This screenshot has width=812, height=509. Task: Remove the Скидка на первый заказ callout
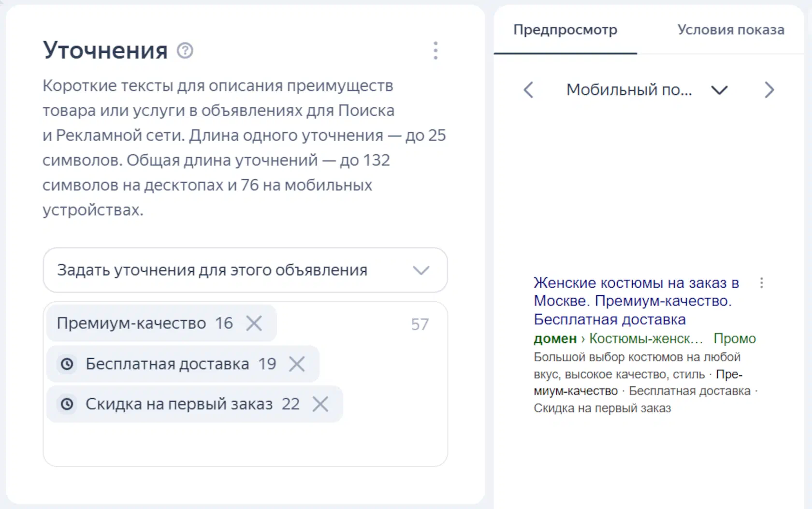[x=320, y=404]
